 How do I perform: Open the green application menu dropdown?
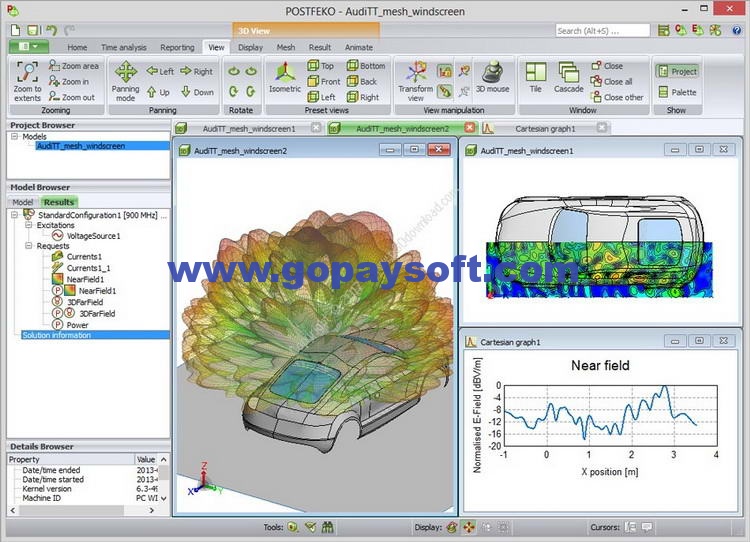[x=29, y=46]
